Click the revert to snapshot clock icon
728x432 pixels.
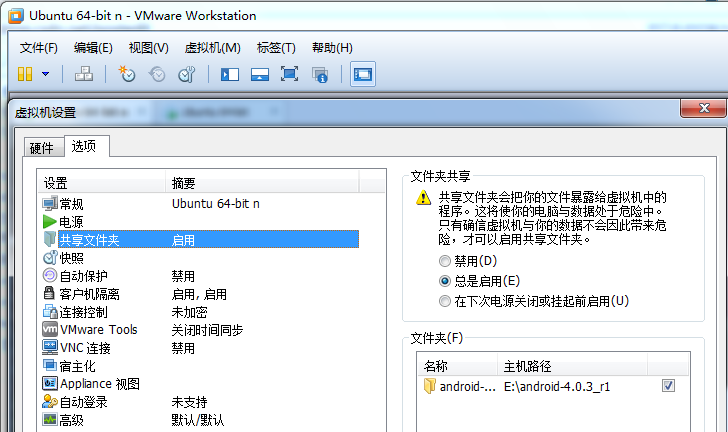(157, 74)
